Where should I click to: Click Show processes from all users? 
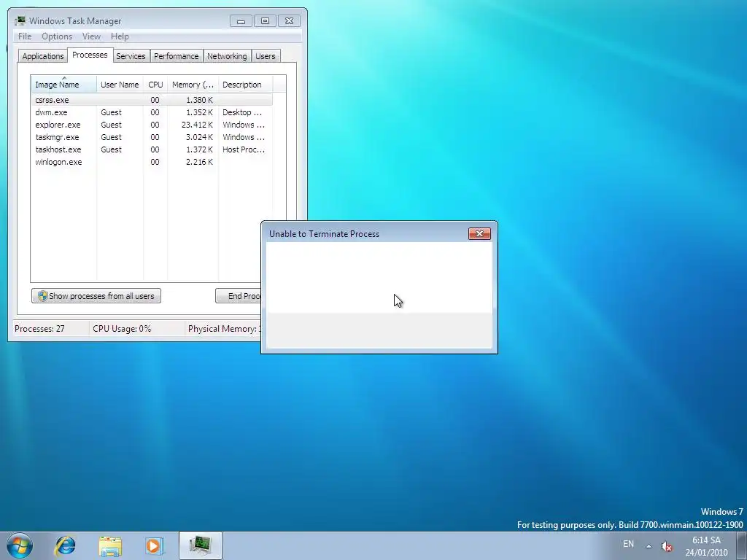pos(96,296)
